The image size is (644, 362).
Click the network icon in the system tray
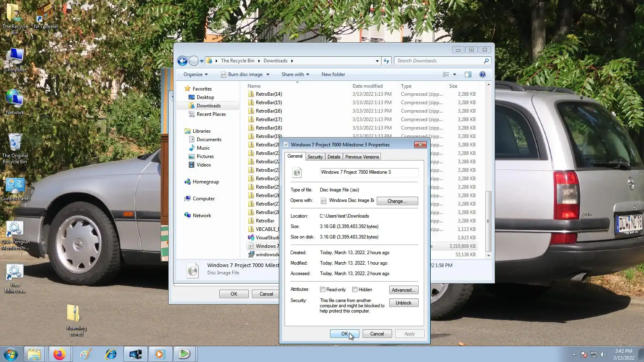[x=594, y=354]
